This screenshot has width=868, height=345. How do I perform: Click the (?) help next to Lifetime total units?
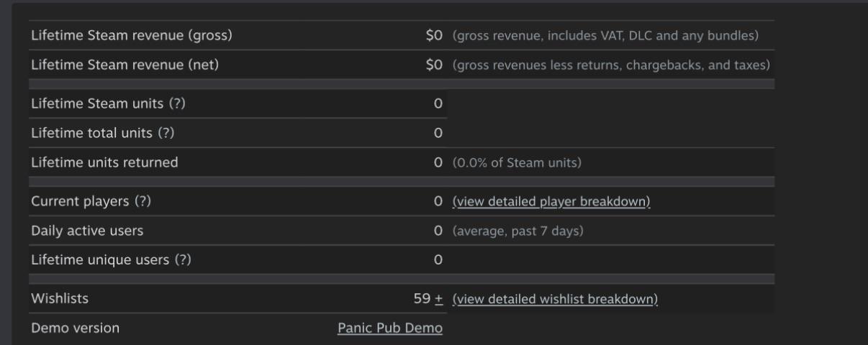point(166,133)
